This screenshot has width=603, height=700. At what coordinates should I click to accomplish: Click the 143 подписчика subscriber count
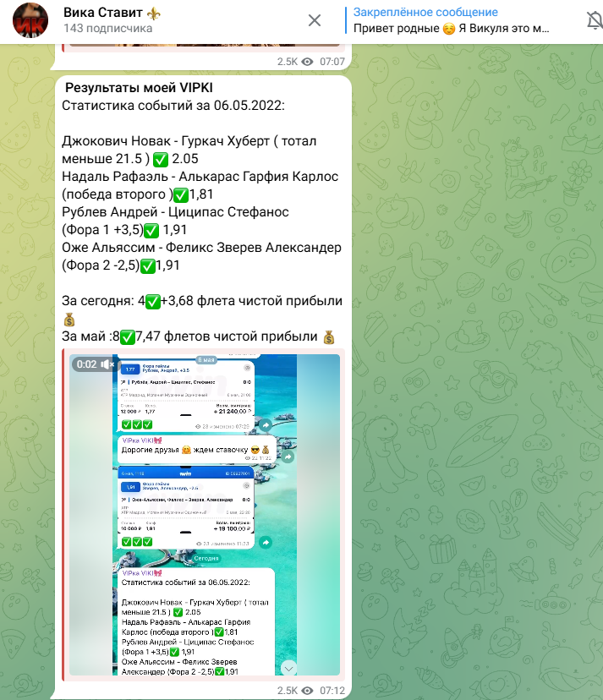[x=108, y=28]
